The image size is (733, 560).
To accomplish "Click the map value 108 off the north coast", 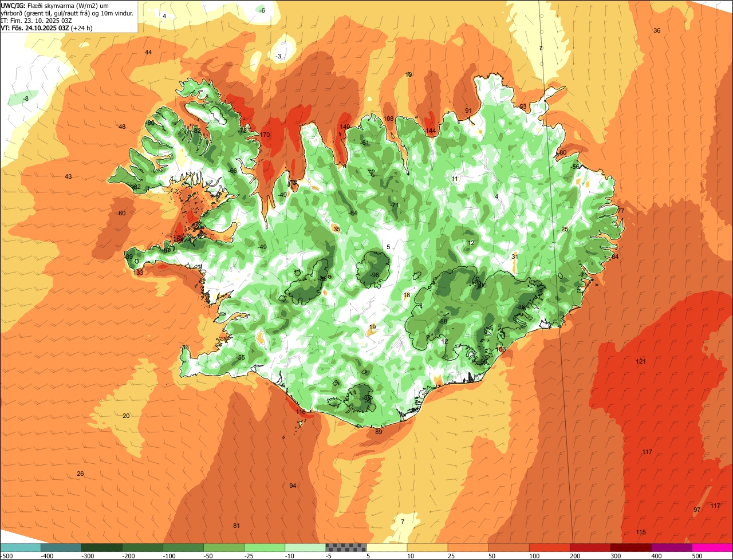I will [x=388, y=119].
